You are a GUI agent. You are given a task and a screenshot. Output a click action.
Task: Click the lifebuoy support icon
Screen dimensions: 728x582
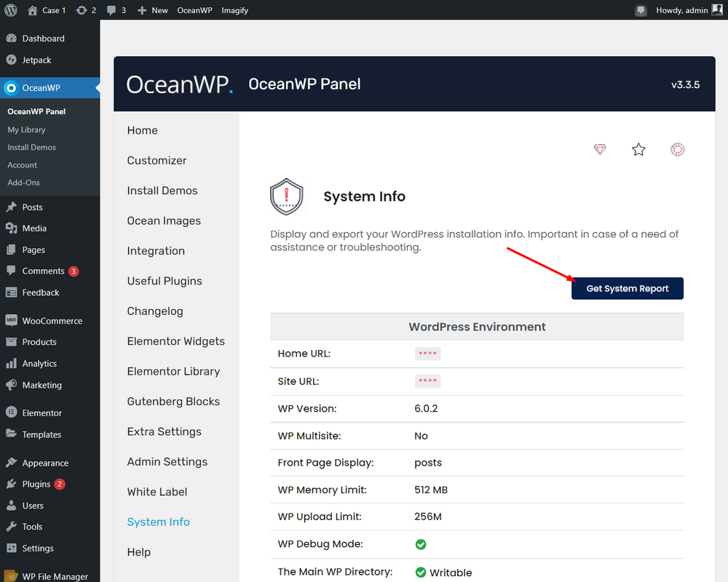[677, 149]
